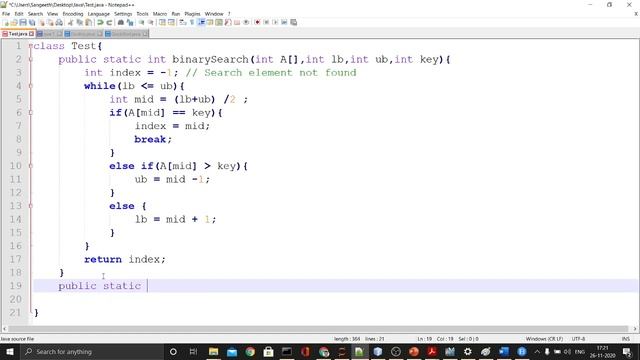Image resolution: width=640 pixels, height=360 pixels.
Task: Undo the last edit with the Undo icon
Action: [100, 22]
